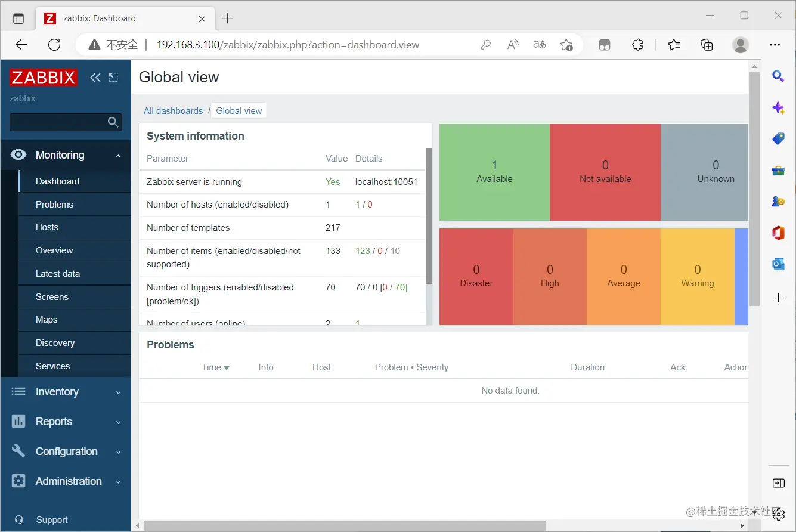Click the Global view breadcrumb
The image size is (796, 532).
click(239, 111)
